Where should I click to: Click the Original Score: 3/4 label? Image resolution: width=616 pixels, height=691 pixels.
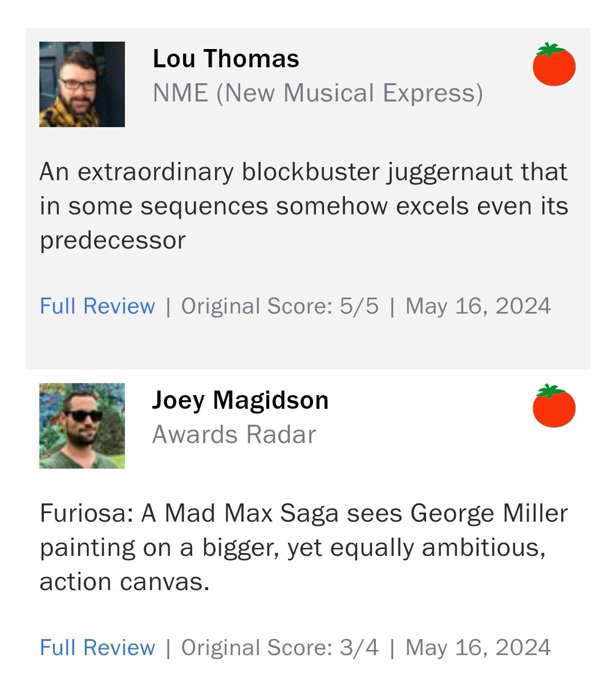coord(279,648)
